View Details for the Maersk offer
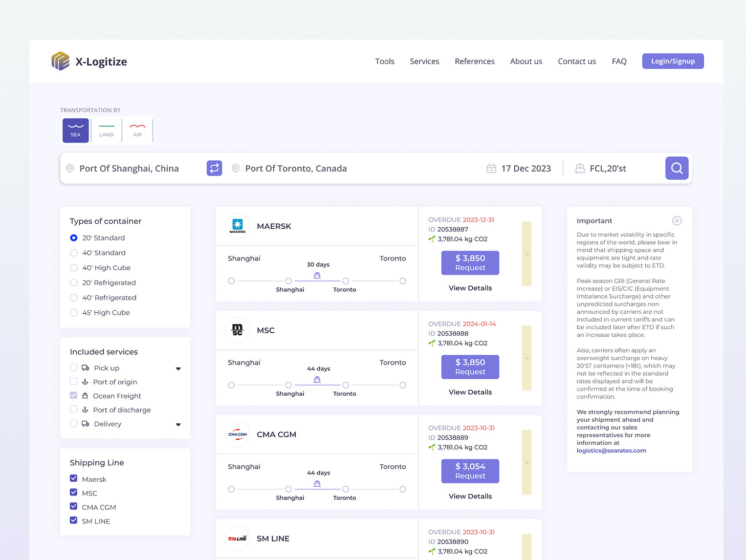 (x=470, y=288)
